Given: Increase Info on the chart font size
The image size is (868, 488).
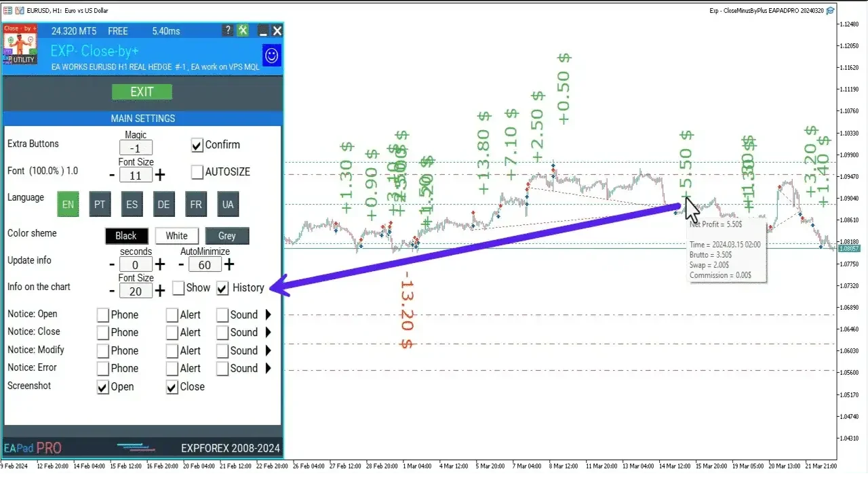Looking at the screenshot, I should (x=159, y=290).
